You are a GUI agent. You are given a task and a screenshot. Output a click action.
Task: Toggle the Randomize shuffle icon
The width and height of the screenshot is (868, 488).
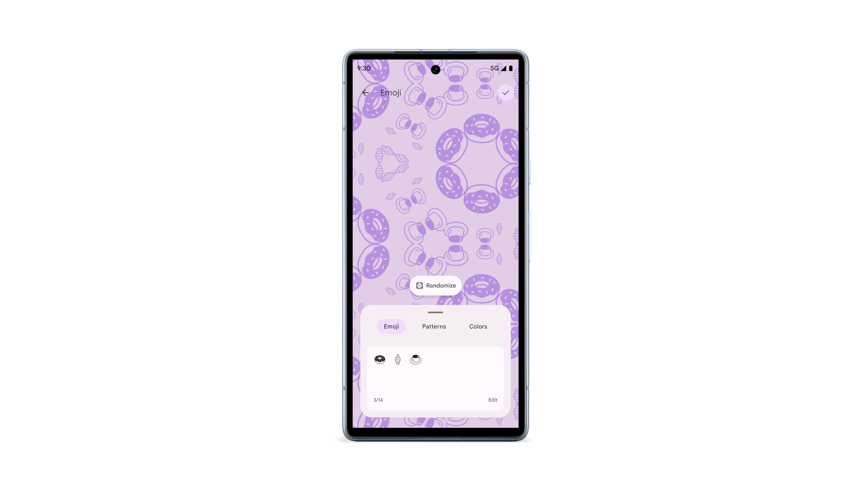click(420, 286)
